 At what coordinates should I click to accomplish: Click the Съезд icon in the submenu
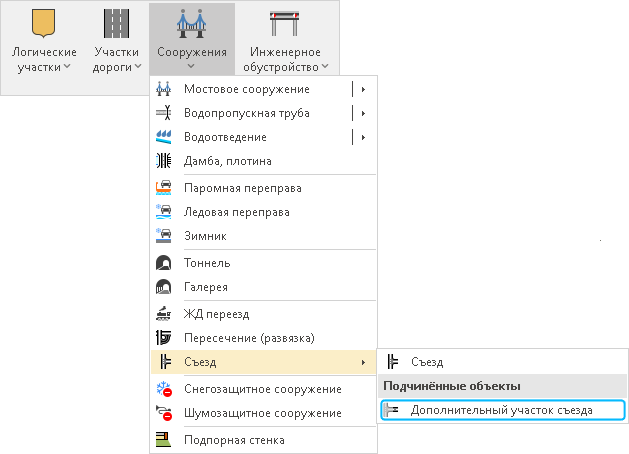click(393, 362)
